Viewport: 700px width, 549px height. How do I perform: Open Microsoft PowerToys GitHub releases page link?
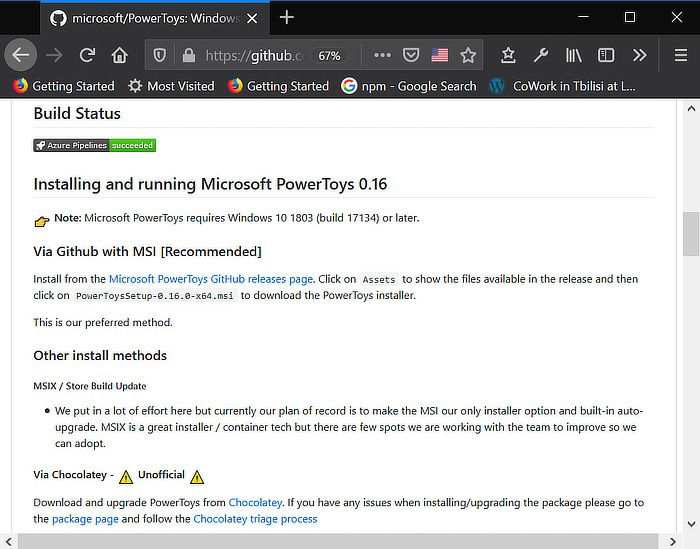point(211,279)
